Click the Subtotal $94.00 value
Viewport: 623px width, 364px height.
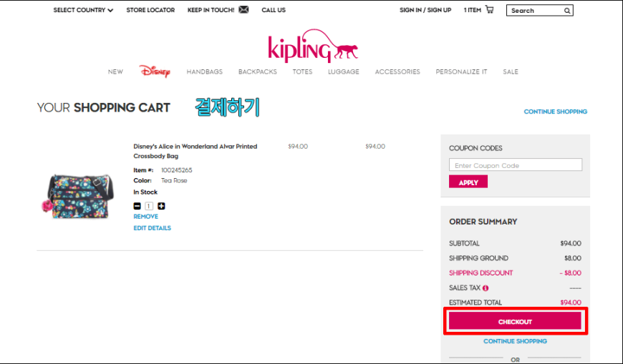point(571,243)
